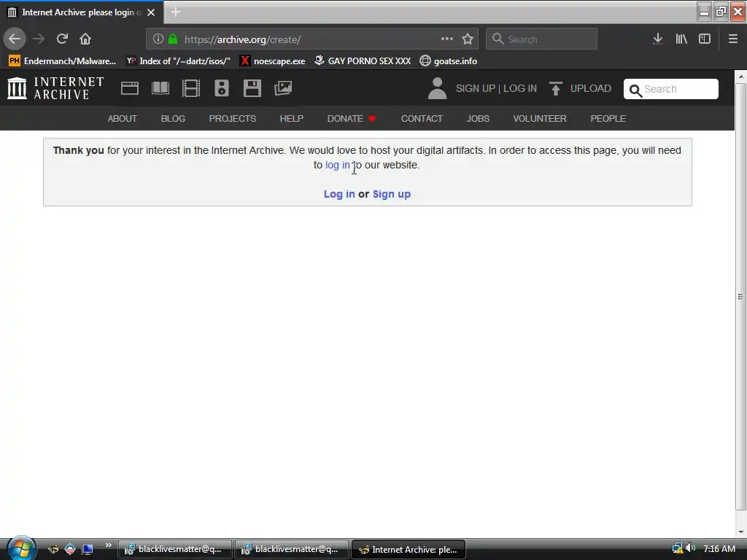Open the JOBS menu item
Image resolution: width=747 pixels, height=560 pixels.
478,119
